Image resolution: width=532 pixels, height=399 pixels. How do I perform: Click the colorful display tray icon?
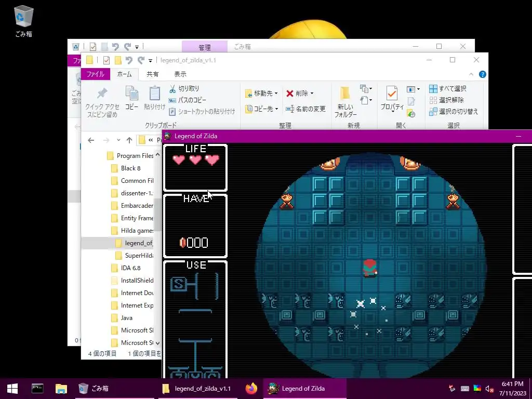tap(477, 389)
